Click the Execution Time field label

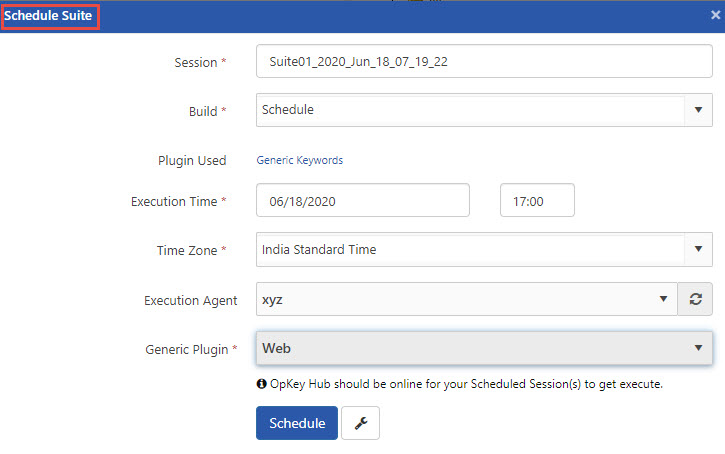coord(174,201)
